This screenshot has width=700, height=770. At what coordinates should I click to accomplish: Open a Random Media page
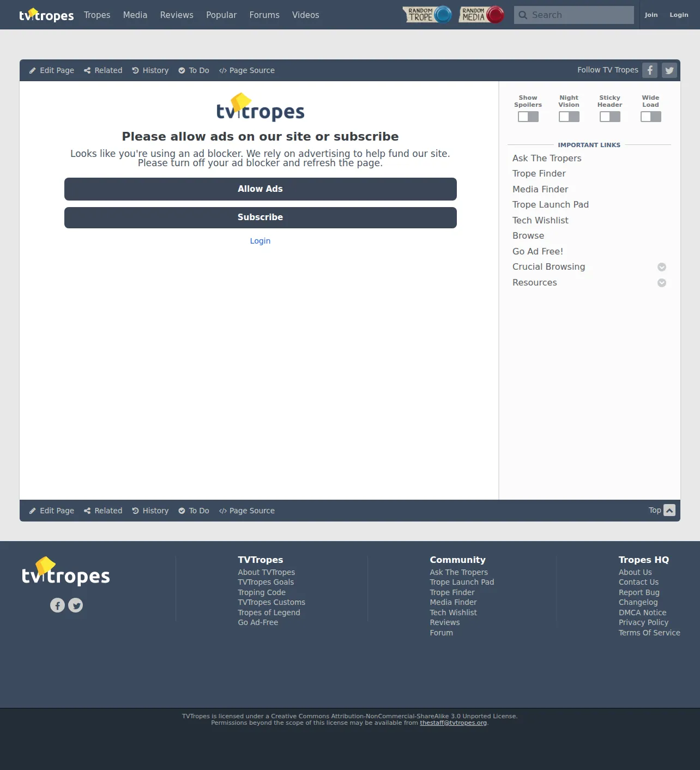(x=481, y=15)
